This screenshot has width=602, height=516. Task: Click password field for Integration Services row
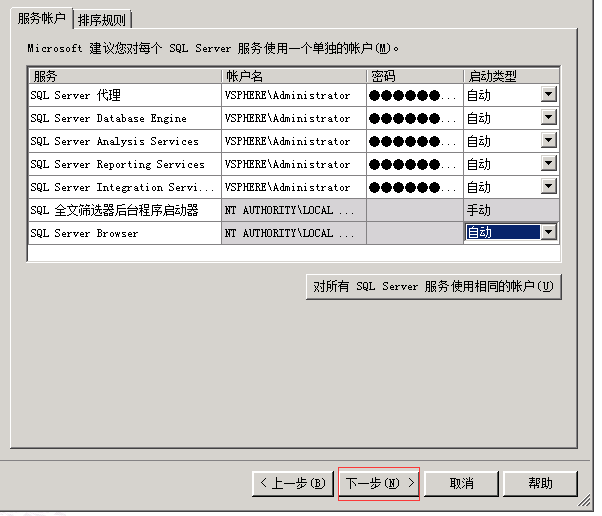tap(415, 187)
